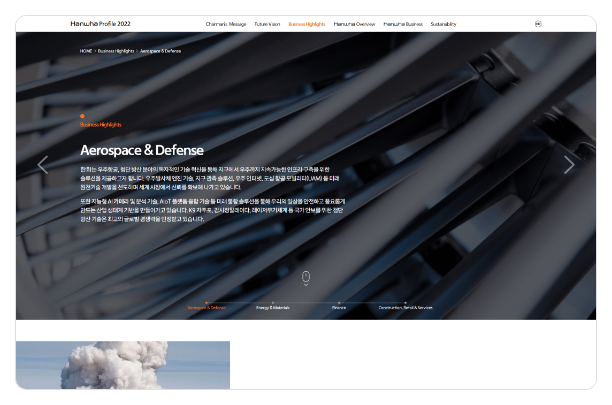
Task: Switch to the Energy & Materials tab
Action: 272,308
